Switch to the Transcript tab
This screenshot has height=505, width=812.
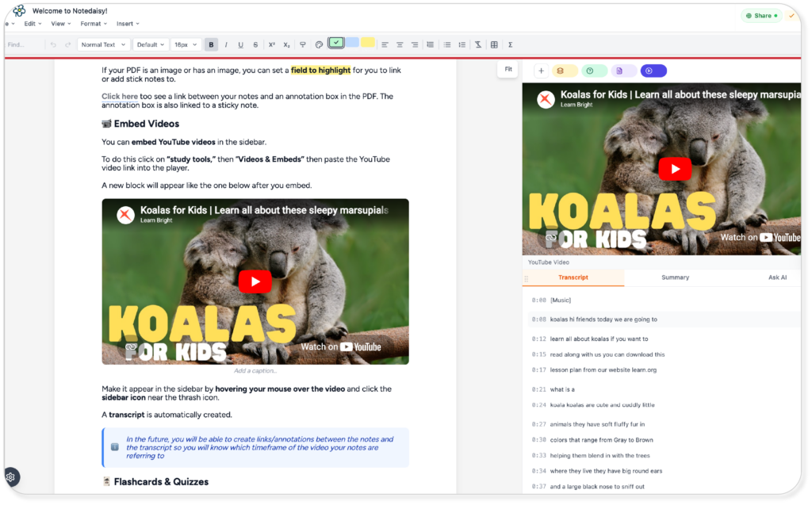click(573, 277)
